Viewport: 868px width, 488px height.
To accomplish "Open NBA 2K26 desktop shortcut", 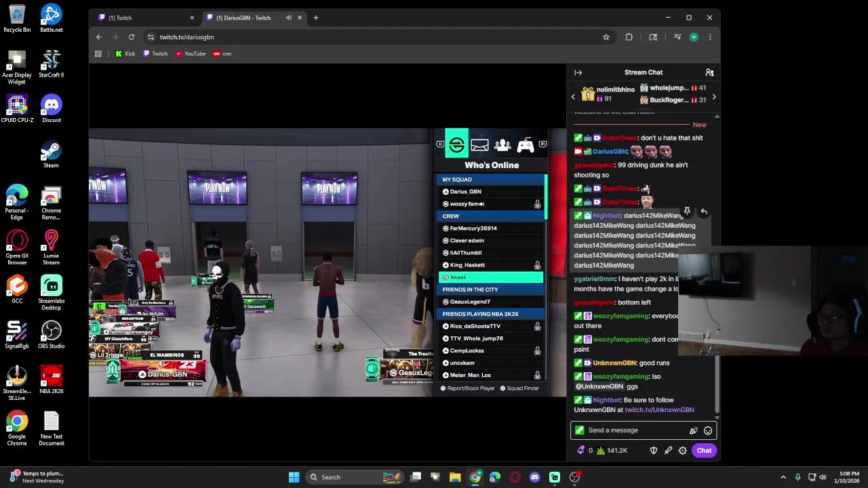I will tap(51, 380).
